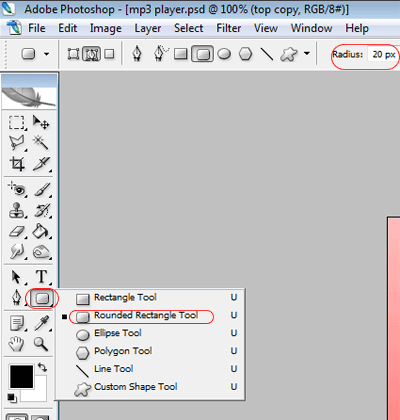Choose Polygon Tool from flyout
400x420 pixels.
[x=151, y=351]
